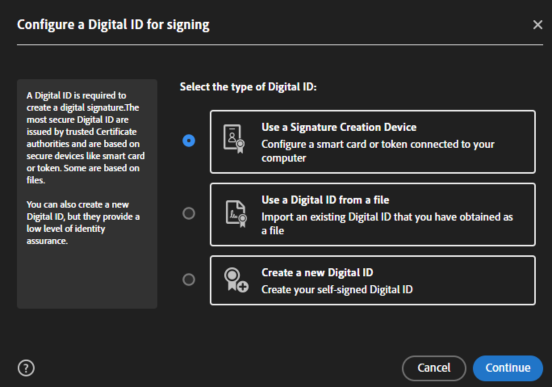
Task: Click the Cancel button
Action: [434, 368]
